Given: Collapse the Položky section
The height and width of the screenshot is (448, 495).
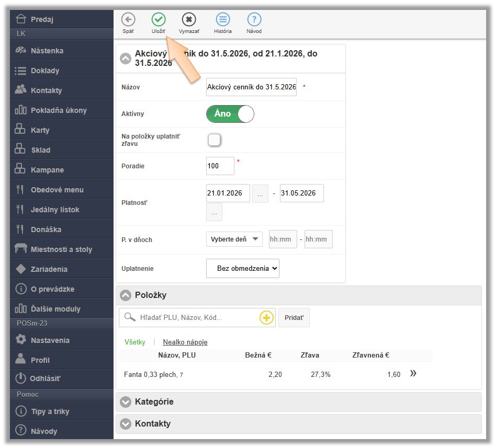Looking at the screenshot, I should click(125, 295).
